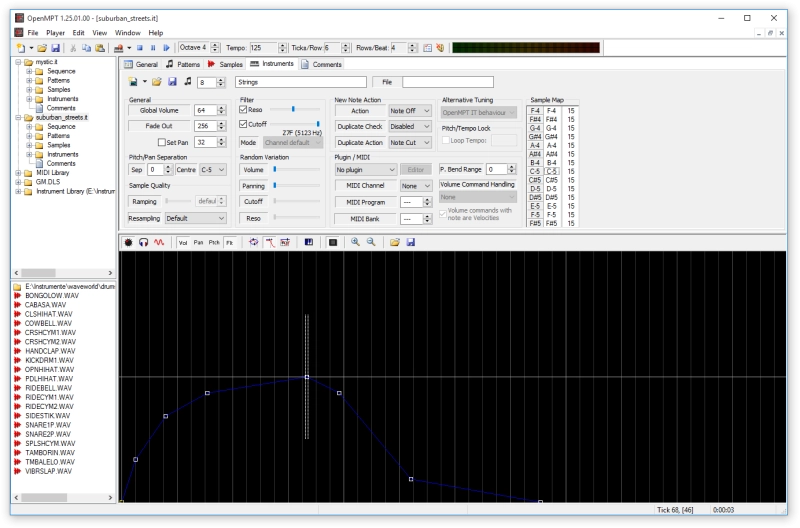
Task: Open the Resampling Default dropdown
Action: coord(195,218)
